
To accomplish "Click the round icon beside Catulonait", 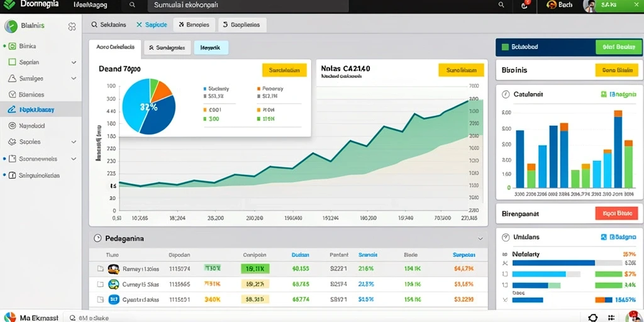I will tap(506, 94).
